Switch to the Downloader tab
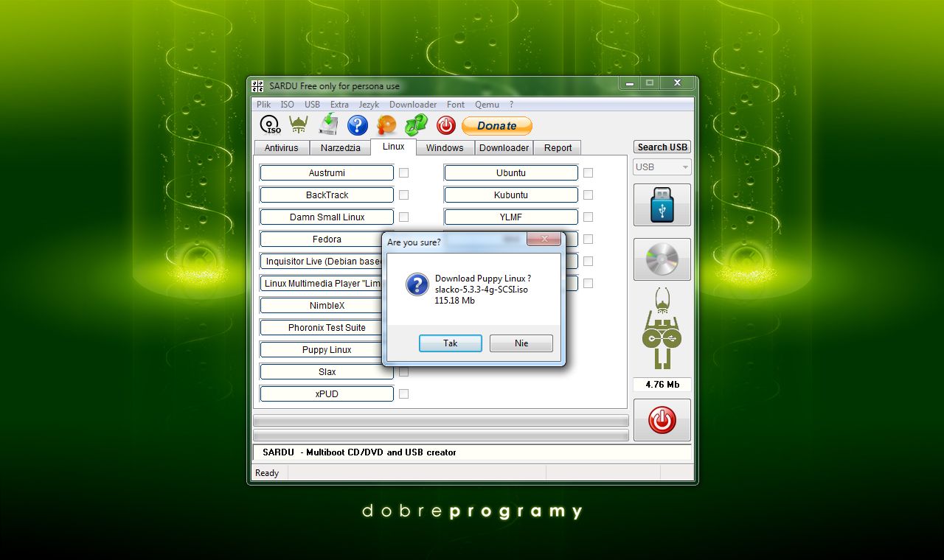 [x=504, y=147]
